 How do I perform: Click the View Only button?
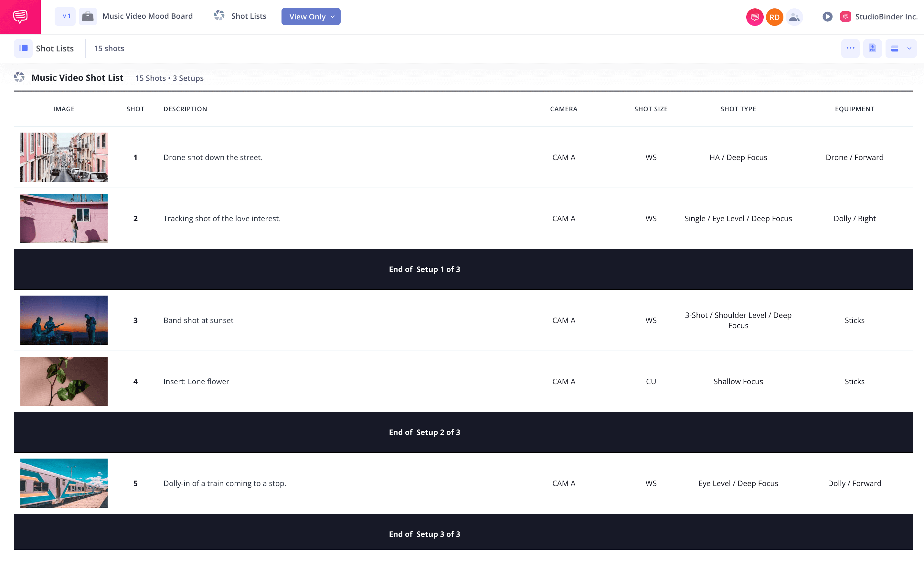tap(310, 16)
